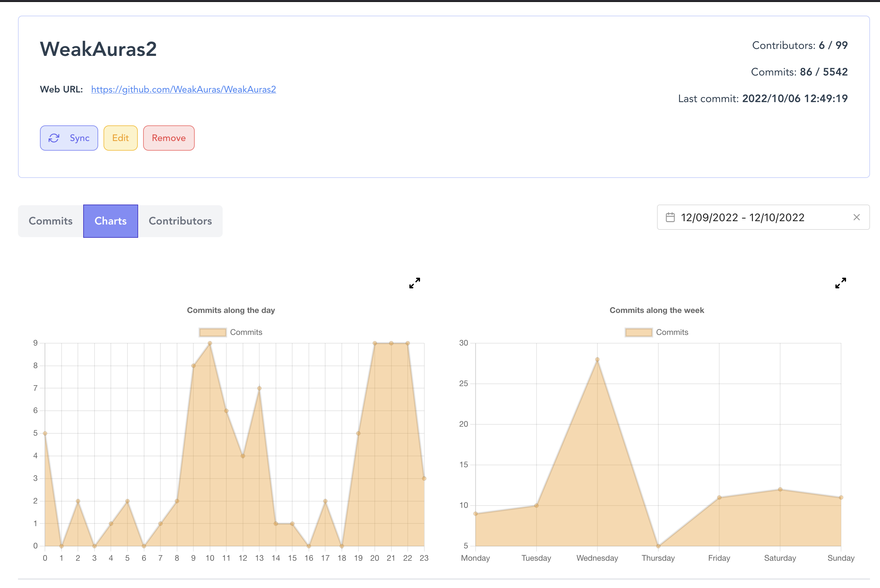880x588 pixels.
Task: Click the Sync refresh icon
Action: tap(54, 138)
